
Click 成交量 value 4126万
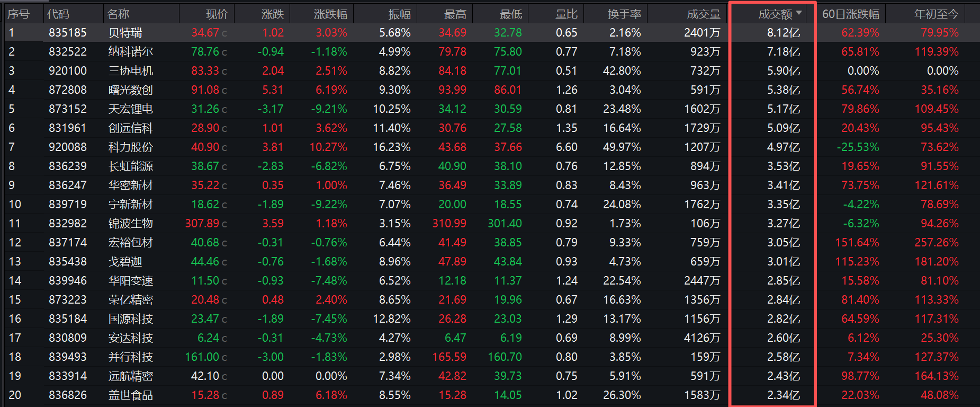point(702,338)
